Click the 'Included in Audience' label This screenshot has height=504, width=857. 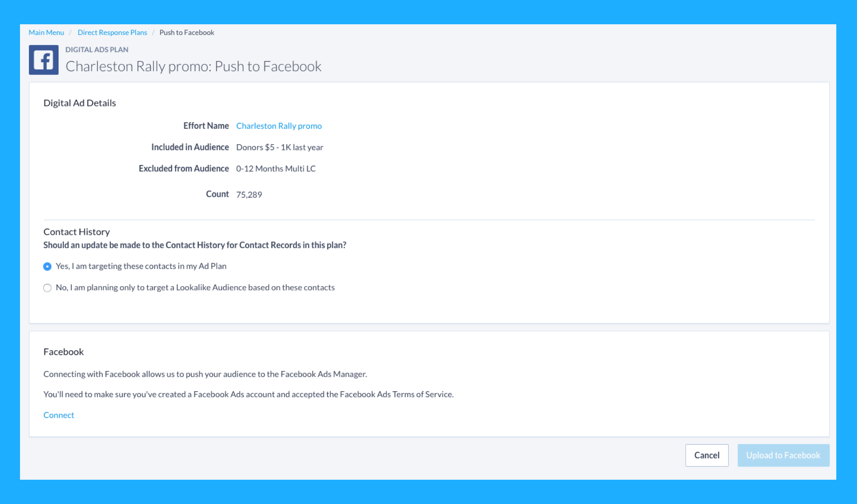(190, 147)
